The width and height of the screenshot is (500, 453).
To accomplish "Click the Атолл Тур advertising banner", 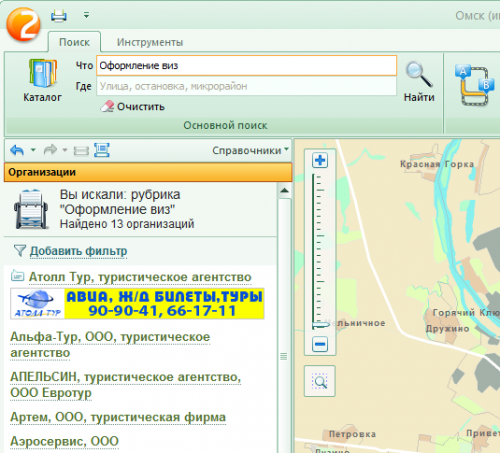I will pyautogui.click(x=137, y=304).
